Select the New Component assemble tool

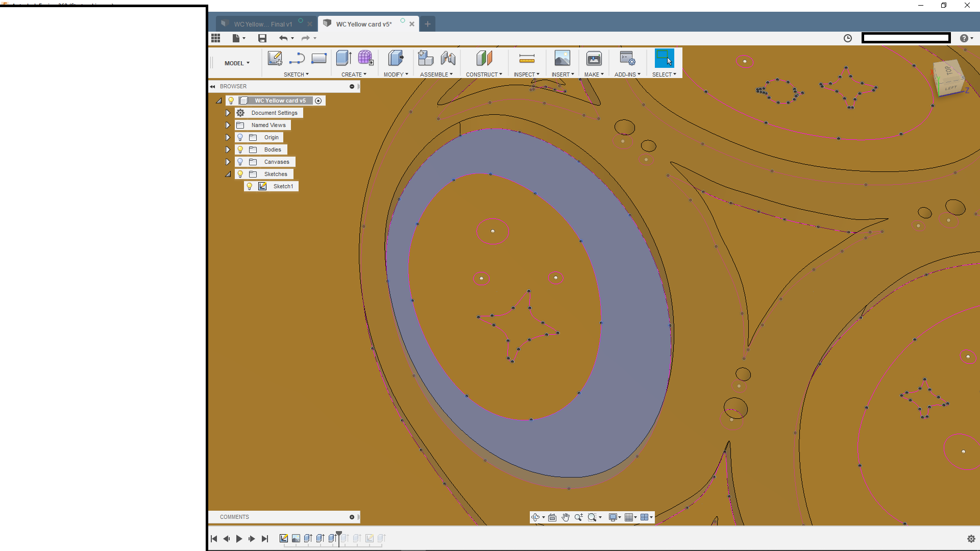pyautogui.click(x=425, y=58)
